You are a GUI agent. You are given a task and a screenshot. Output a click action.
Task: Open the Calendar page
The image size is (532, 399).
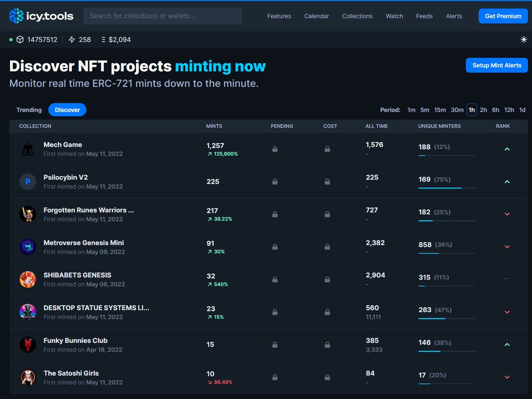317,16
